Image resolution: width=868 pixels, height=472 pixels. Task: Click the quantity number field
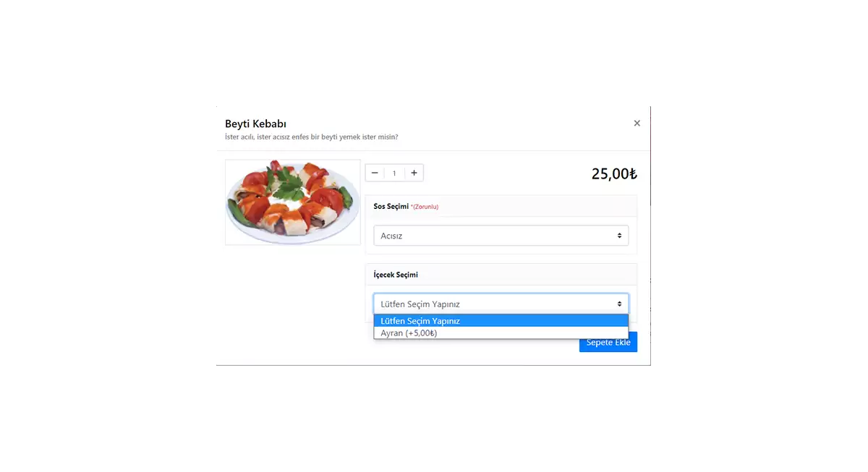394,173
